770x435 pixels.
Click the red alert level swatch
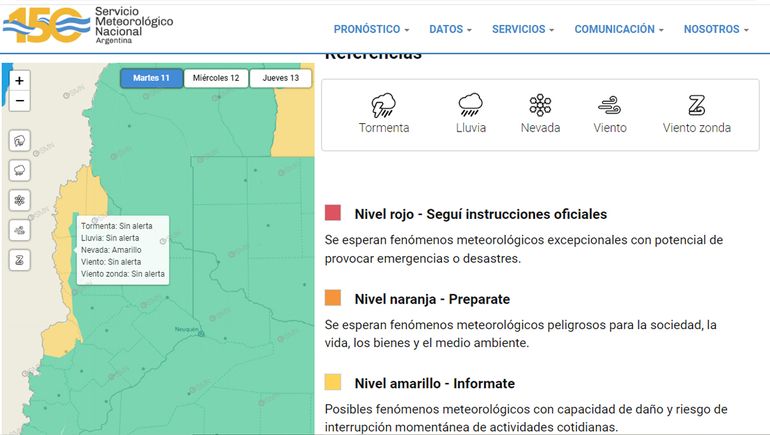[333, 213]
